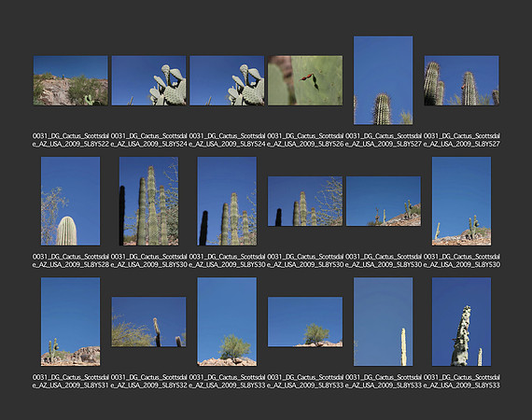The image size is (532, 420).
Task: Open prickly pear thumbnail beside the cactus pad close-up
Action: click(227, 81)
